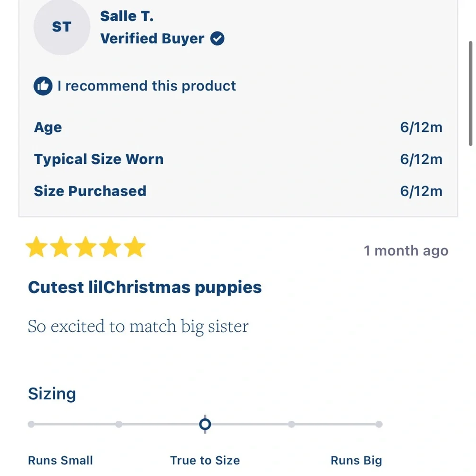Click the verified buyer checkmark badge
Screen dimensions: 476x476
[x=218, y=39]
